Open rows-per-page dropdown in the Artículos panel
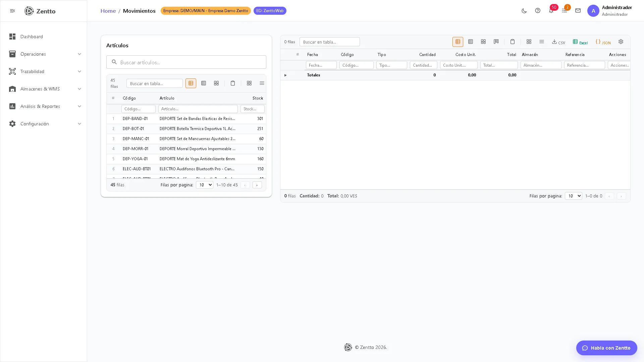644x362 pixels. [205, 185]
